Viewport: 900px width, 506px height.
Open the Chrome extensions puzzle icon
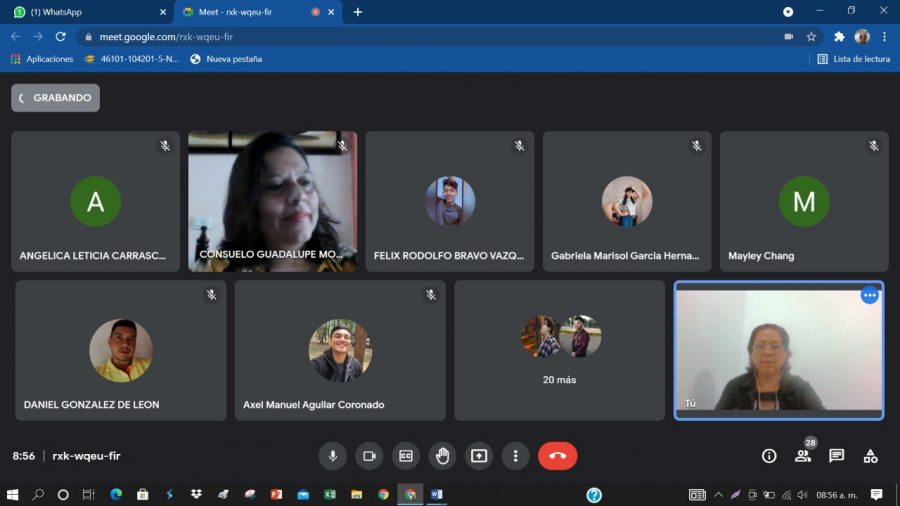[839, 37]
